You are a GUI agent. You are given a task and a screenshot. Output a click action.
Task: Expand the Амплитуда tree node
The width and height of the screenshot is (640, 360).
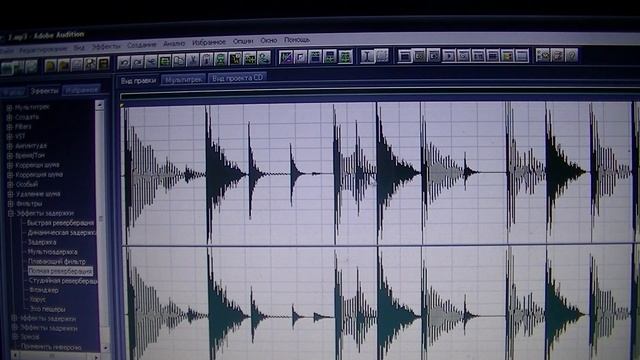pos(10,146)
